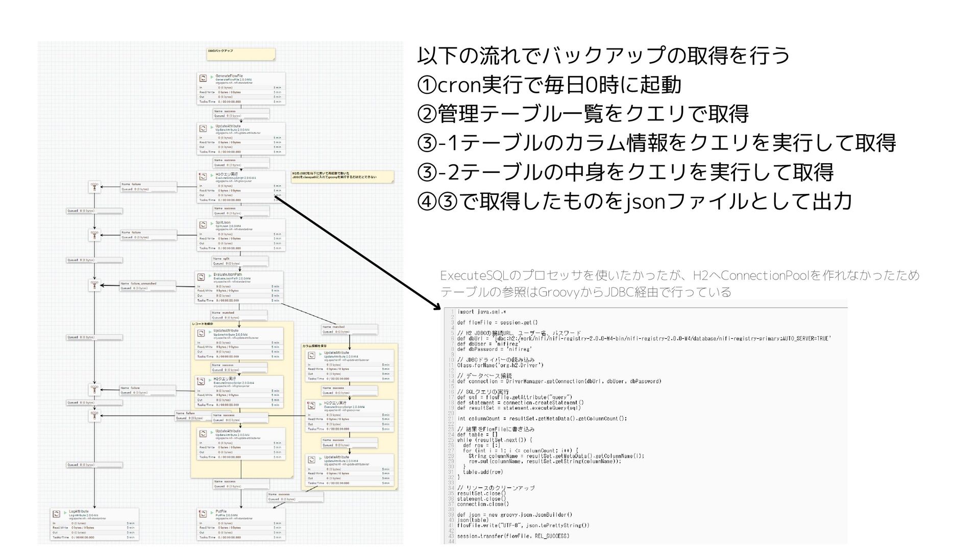Select the 'split' connection below SplitJson
This screenshot has height=551, width=980.
(x=240, y=261)
